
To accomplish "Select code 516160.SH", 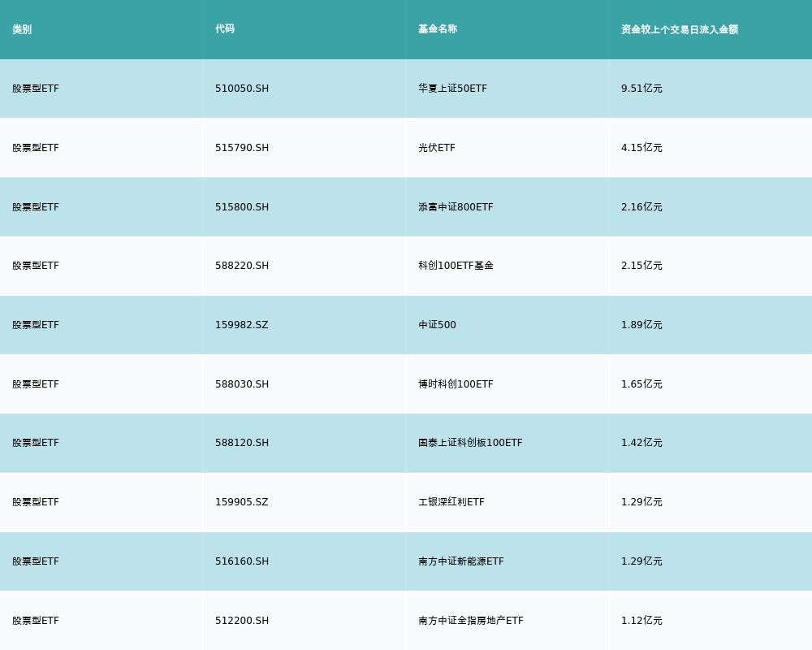I will [x=242, y=561].
